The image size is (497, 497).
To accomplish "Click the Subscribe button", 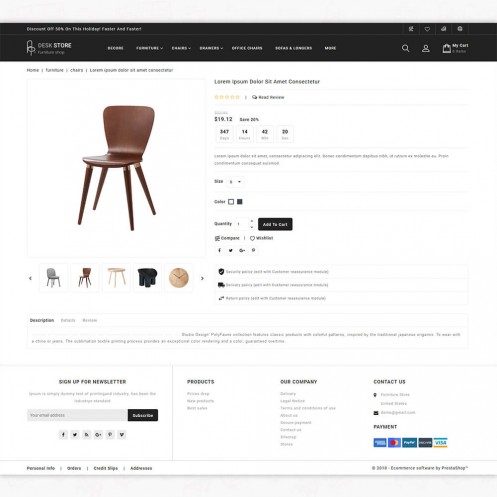I will [x=143, y=415].
